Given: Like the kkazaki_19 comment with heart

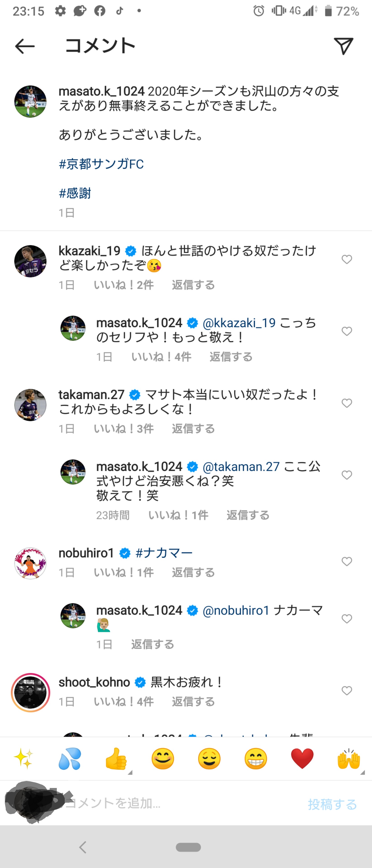Looking at the screenshot, I should click(347, 259).
